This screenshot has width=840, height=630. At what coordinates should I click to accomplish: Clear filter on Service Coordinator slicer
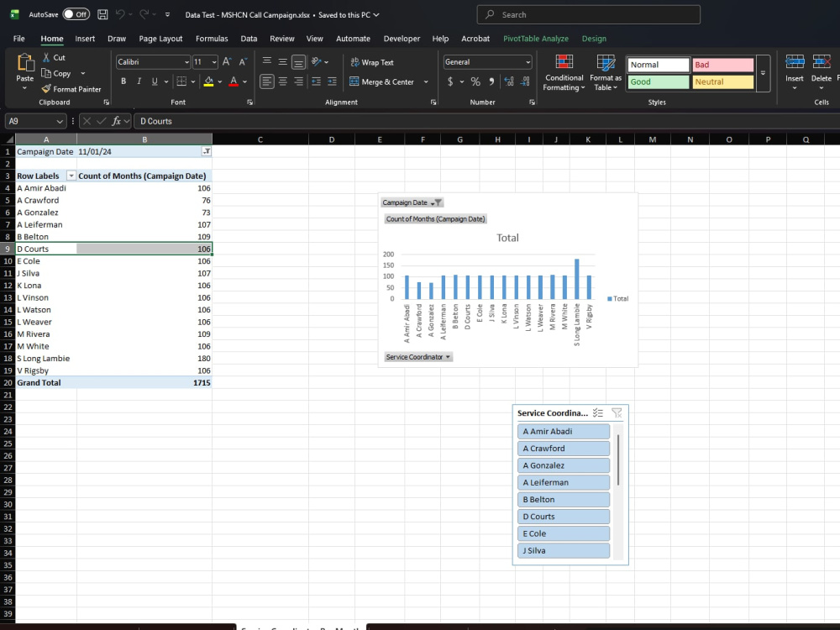(617, 413)
